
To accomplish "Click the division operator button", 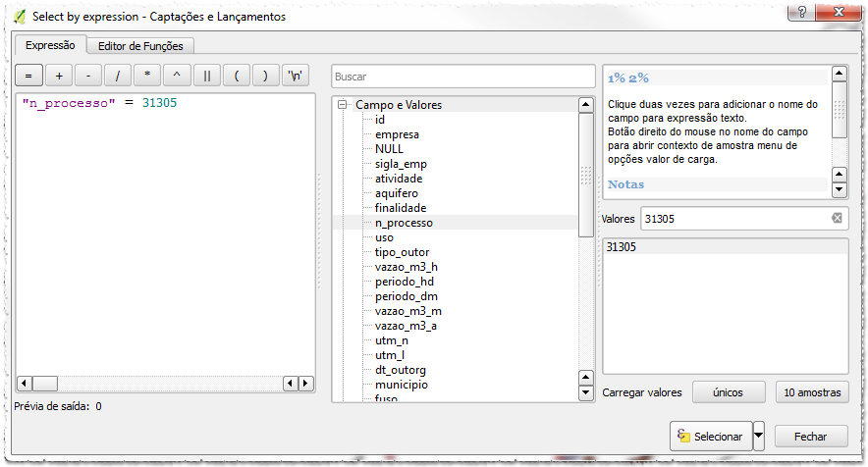I will tap(118, 76).
